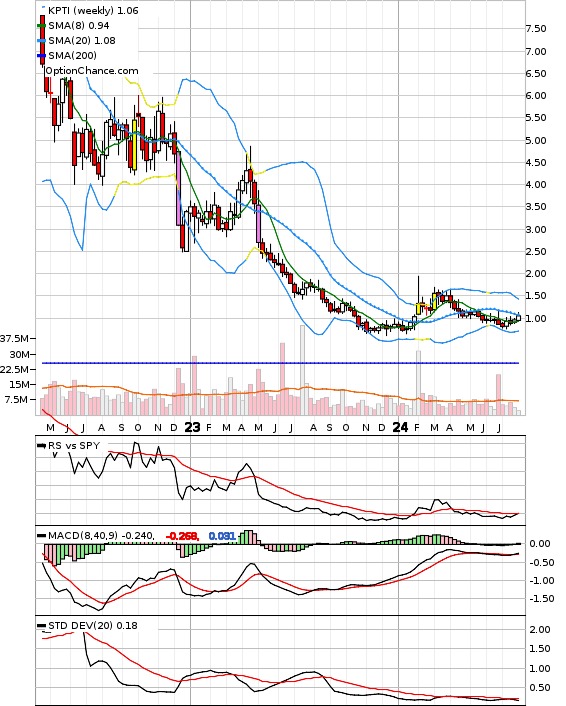This screenshot has height=706, width=566.
Task: Click the KPTI (weekly) 1.06 title
Action: coord(93,10)
